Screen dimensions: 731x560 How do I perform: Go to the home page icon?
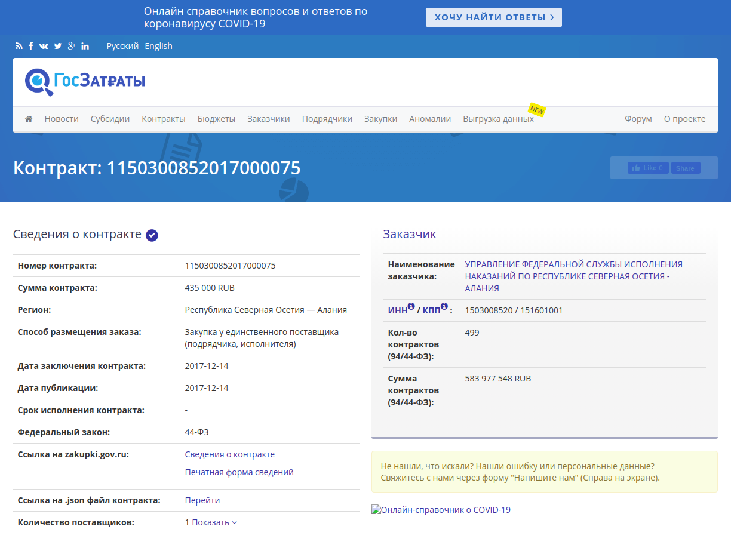(x=29, y=119)
